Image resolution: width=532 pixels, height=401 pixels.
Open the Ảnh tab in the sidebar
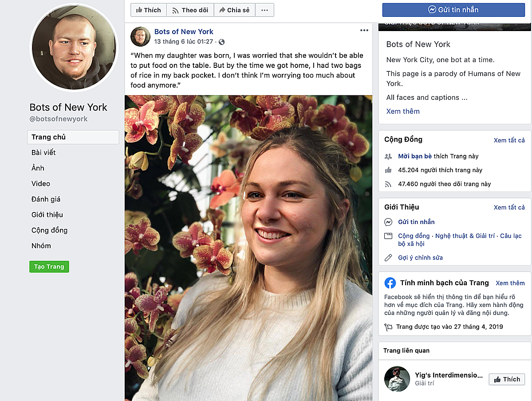click(x=38, y=168)
